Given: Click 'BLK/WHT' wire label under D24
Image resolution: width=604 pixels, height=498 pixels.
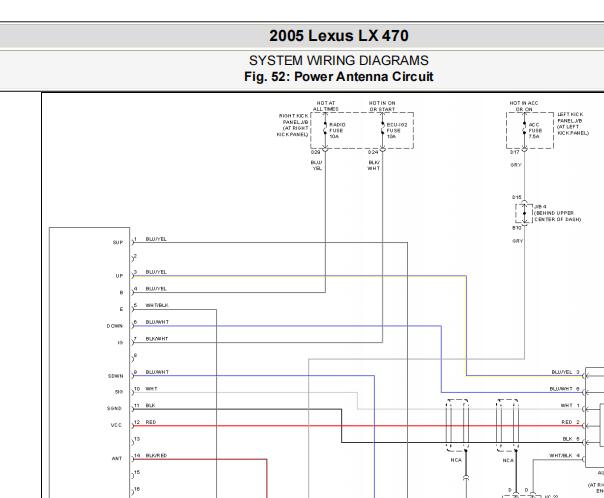Looking at the screenshot, I should 374,165.
